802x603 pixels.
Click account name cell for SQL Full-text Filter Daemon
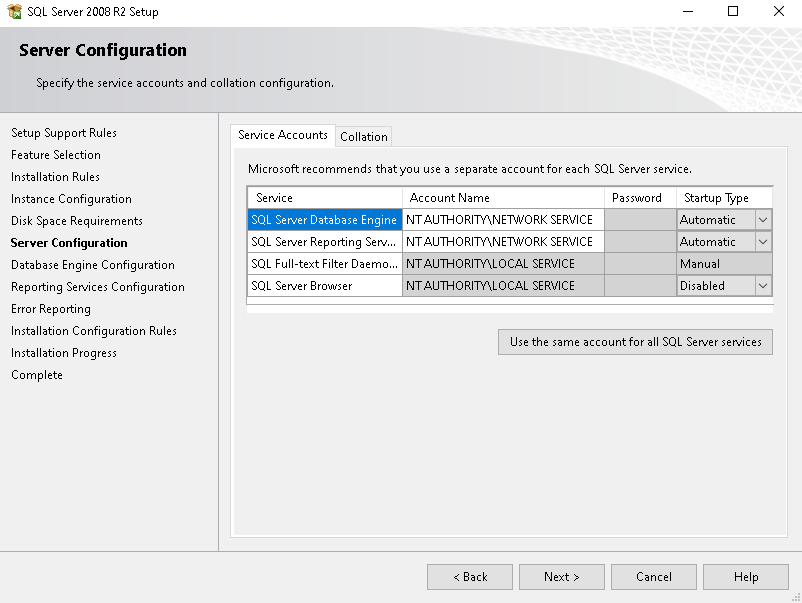pyautogui.click(x=503, y=264)
